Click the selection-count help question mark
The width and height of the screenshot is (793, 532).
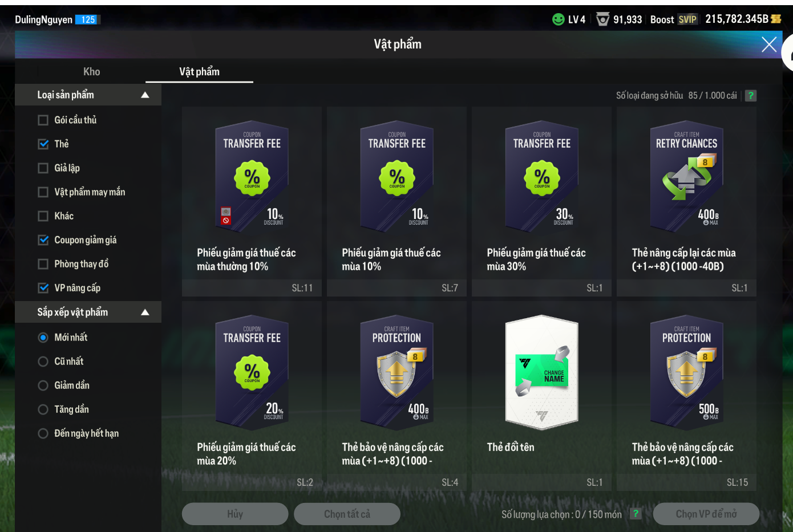[x=636, y=514]
